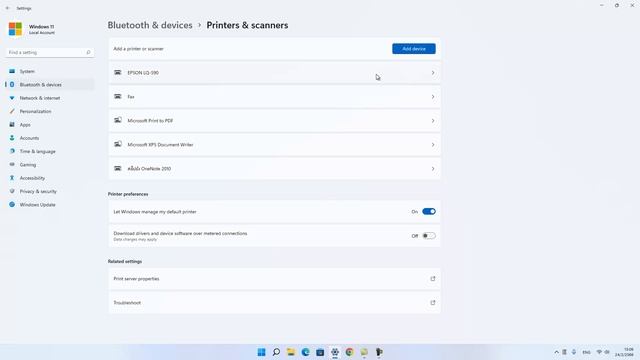Open Accounts settings category
640x360 pixels.
(x=49, y=138)
